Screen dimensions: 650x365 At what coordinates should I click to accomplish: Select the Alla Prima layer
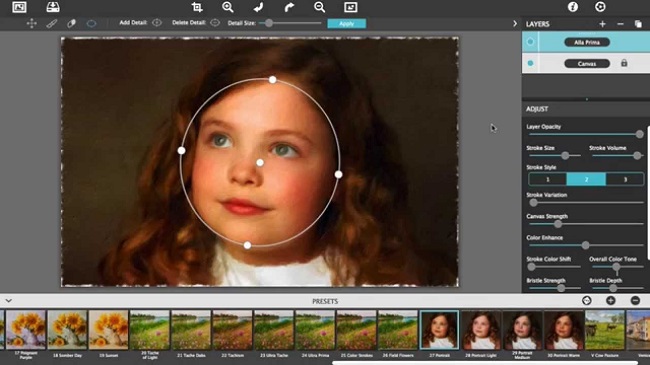point(587,42)
